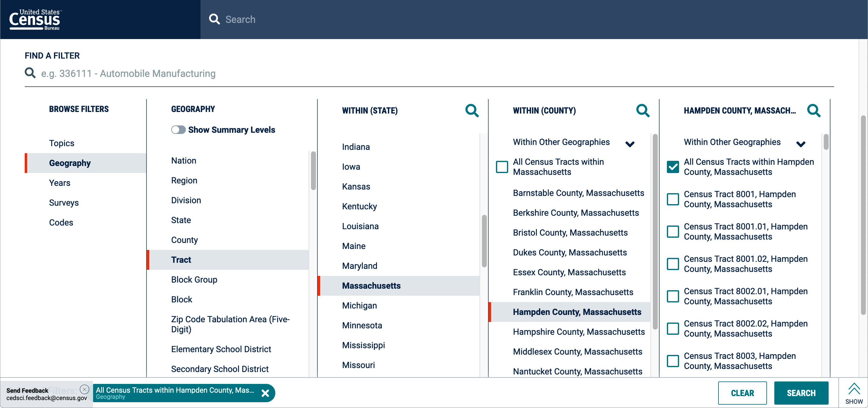Expand Within Other Geographies in the Hampden column
Image resolution: width=868 pixels, height=408 pixels.
click(801, 143)
